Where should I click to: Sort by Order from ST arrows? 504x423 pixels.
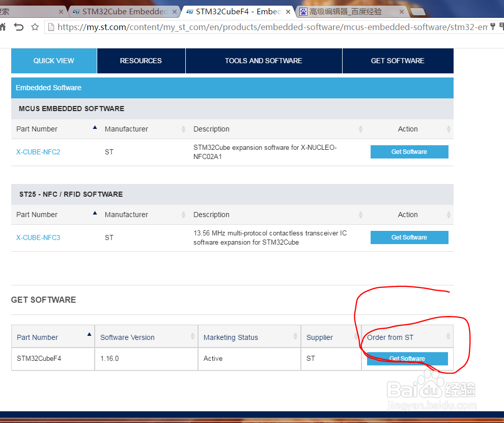pyautogui.click(x=449, y=336)
